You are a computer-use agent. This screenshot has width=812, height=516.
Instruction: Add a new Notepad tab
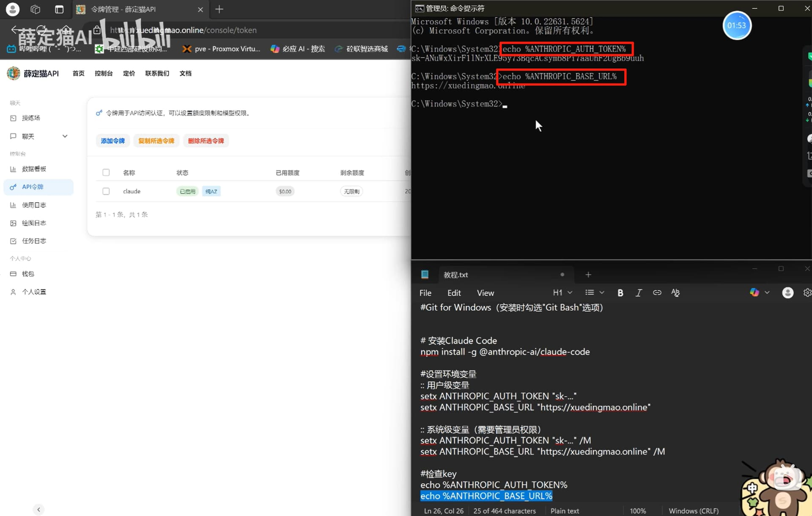[x=588, y=275]
